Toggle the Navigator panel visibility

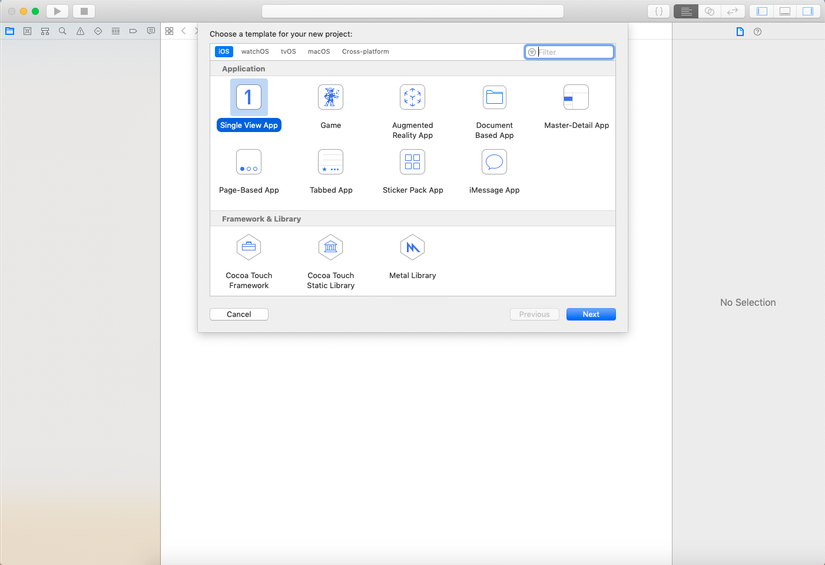coord(762,11)
